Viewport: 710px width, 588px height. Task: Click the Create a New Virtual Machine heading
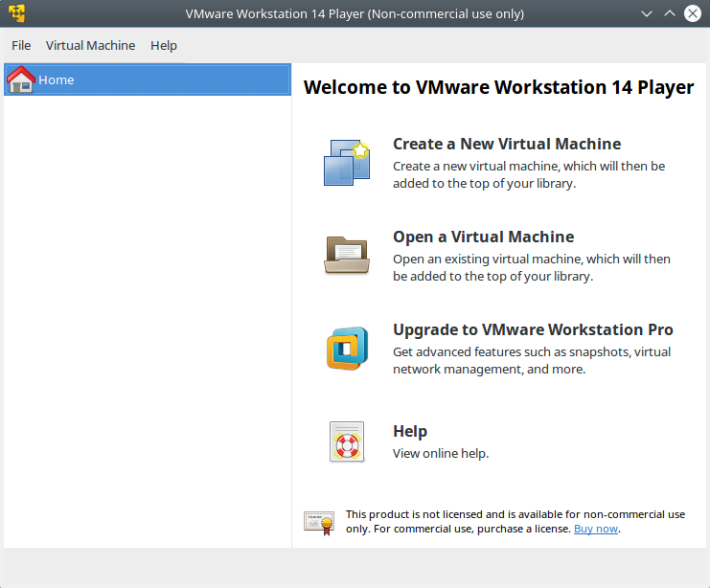(x=507, y=144)
